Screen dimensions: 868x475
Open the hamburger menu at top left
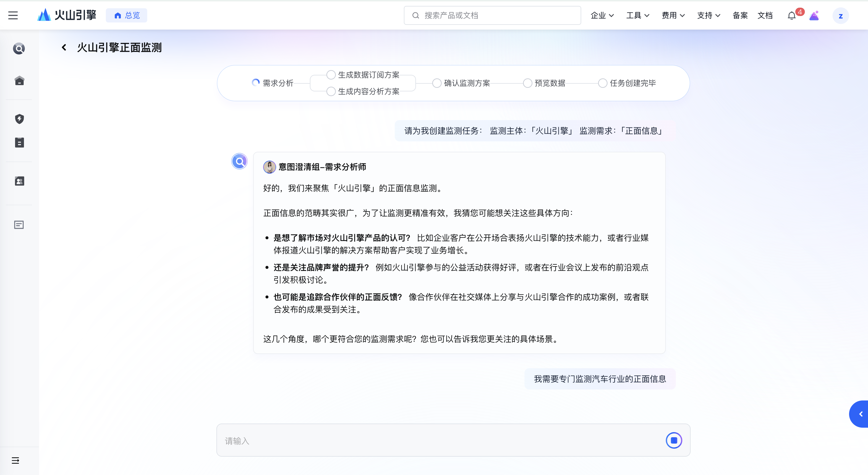(x=13, y=15)
